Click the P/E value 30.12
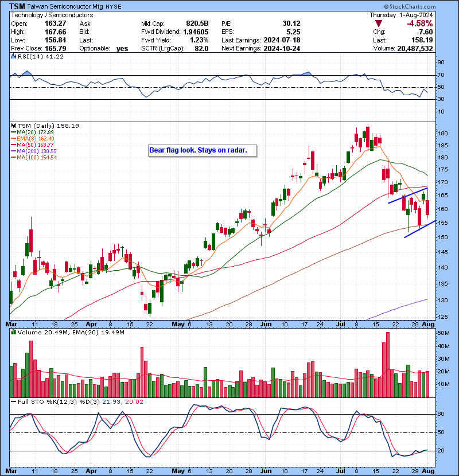The image size is (459, 476). 291,24
